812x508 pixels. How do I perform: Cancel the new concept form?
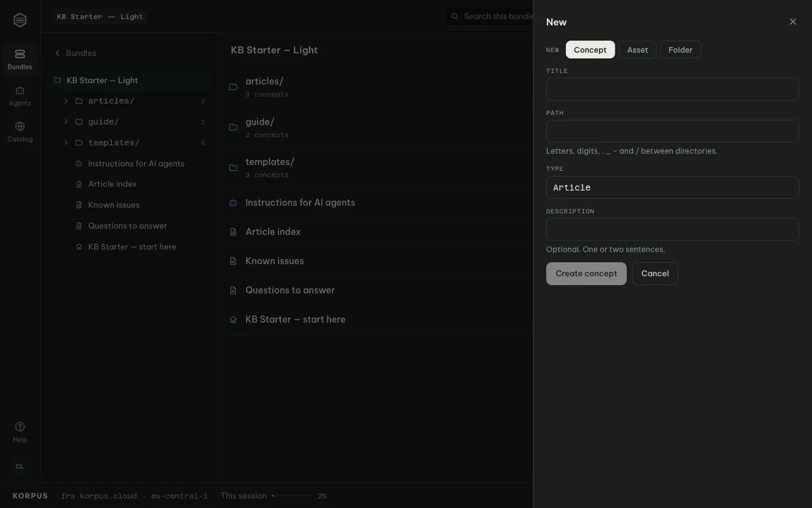[x=655, y=274]
